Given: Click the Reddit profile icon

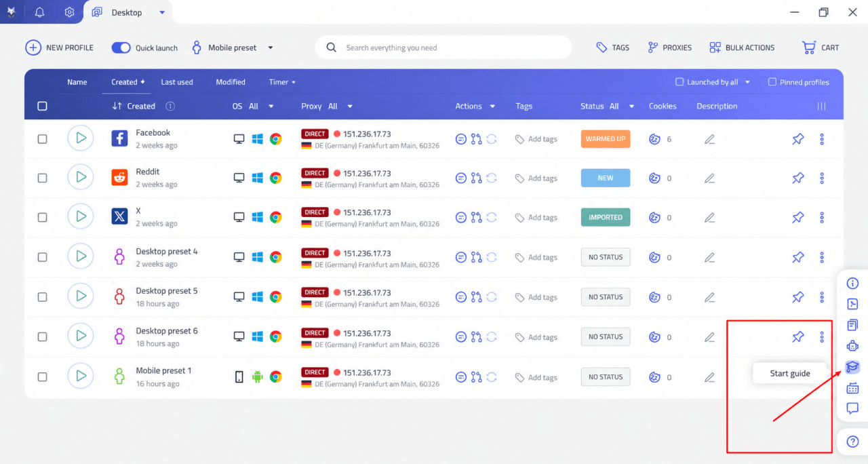Looking at the screenshot, I should click(119, 178).
